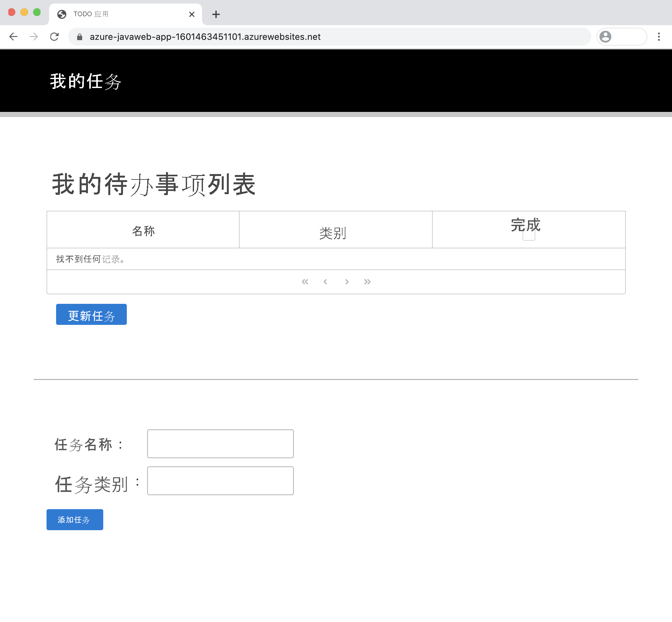Click the next page navigation icon
672x622 pixels.
tap(346, 282)
